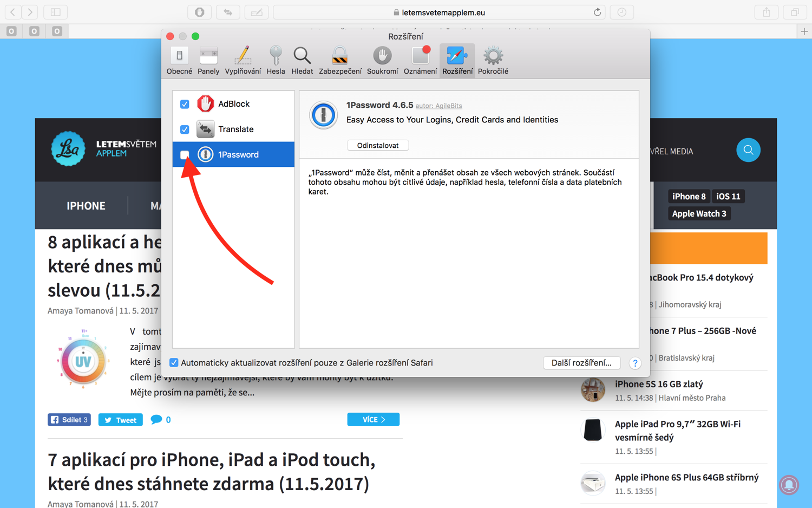The image size is (812, 508).
Task: Open the website search magnifier button
Action: (x=749, y=150)
